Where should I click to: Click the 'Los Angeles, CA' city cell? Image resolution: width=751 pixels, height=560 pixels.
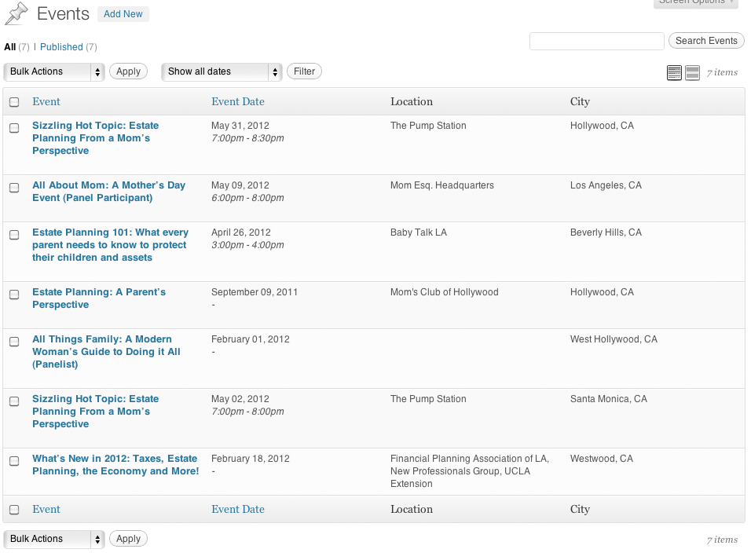point(606,185)
